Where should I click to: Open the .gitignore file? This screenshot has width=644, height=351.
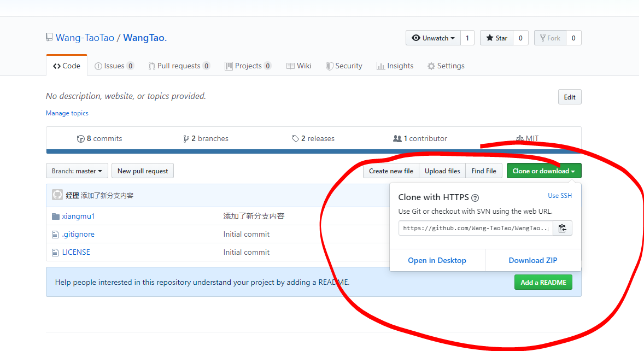tap(78, 235)
